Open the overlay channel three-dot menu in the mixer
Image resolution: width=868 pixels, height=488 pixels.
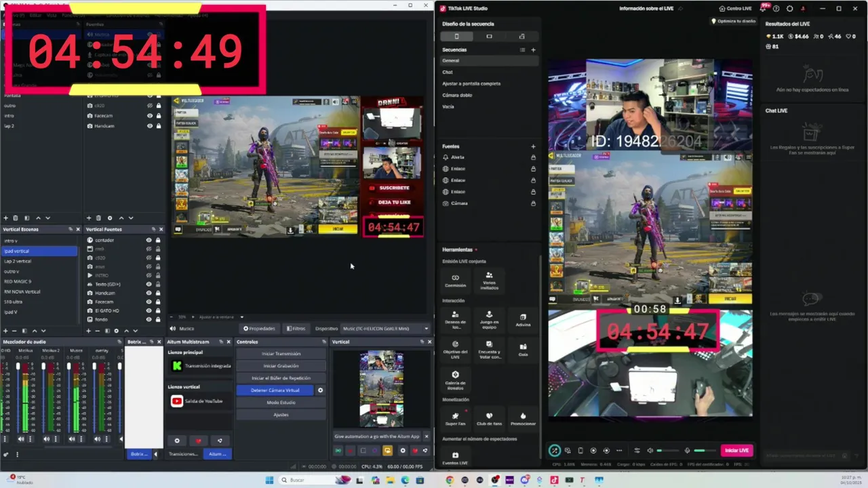point(107,439)
